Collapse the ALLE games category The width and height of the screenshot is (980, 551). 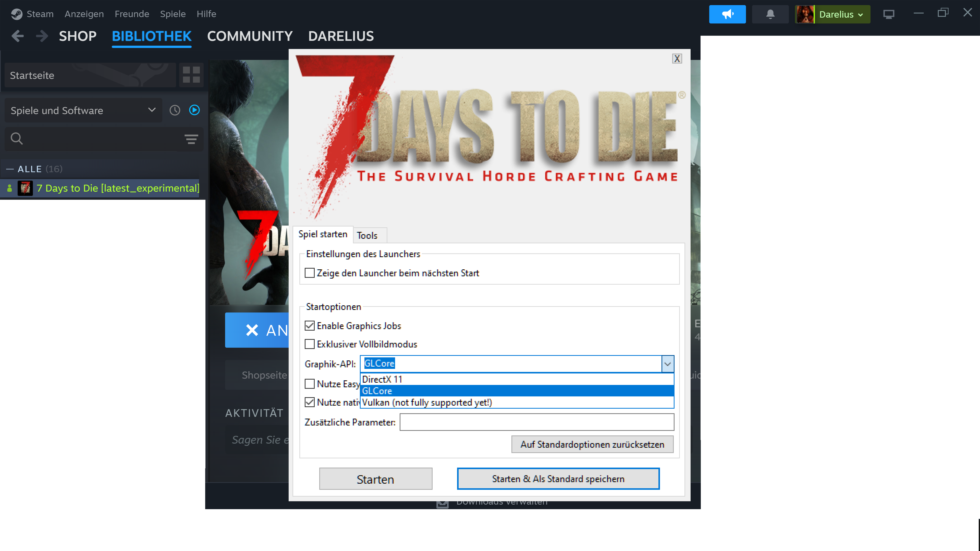pyautogui.click(x=10, y=169)
